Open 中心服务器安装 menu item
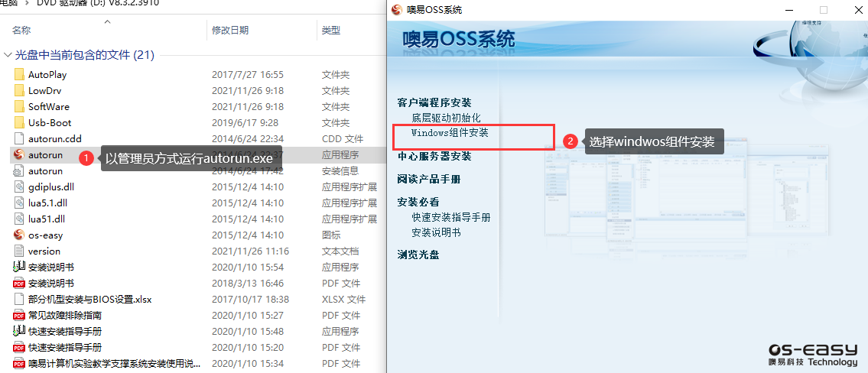Image resolution: width=868 pixels, height=373 pixels. [x=434, y=156]
